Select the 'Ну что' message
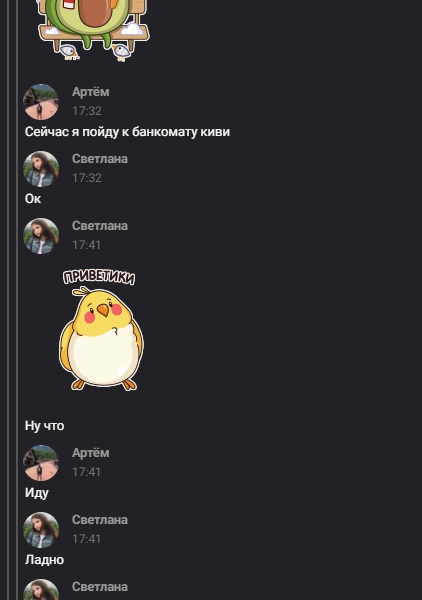 pos(44,426)
